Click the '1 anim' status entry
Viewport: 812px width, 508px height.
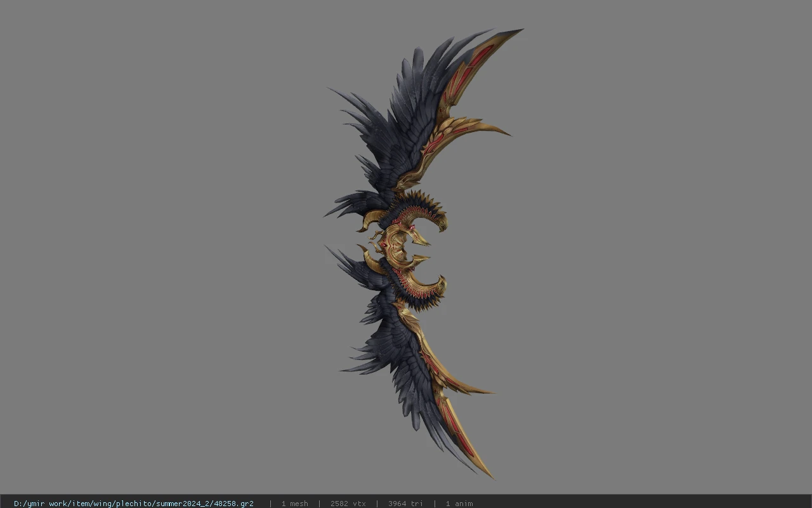(x=459, y=504)
